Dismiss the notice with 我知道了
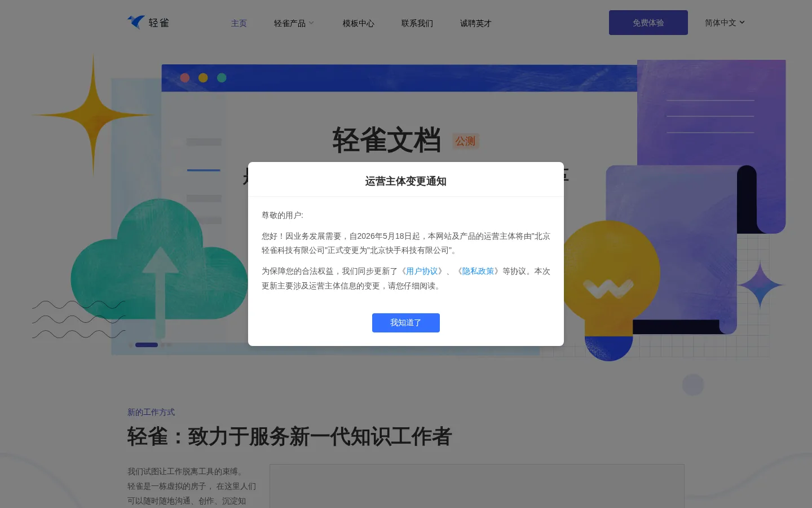812x508 pixels. (x=406, y=323)
